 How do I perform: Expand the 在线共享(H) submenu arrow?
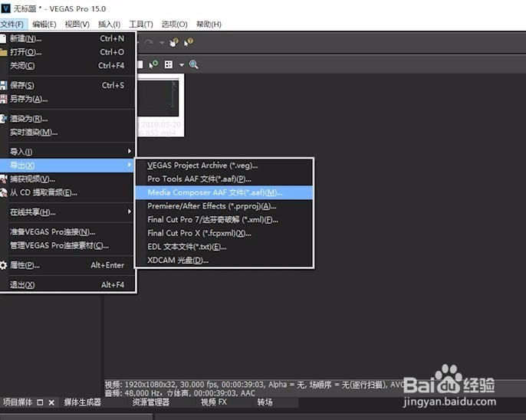tap(130, 212)
